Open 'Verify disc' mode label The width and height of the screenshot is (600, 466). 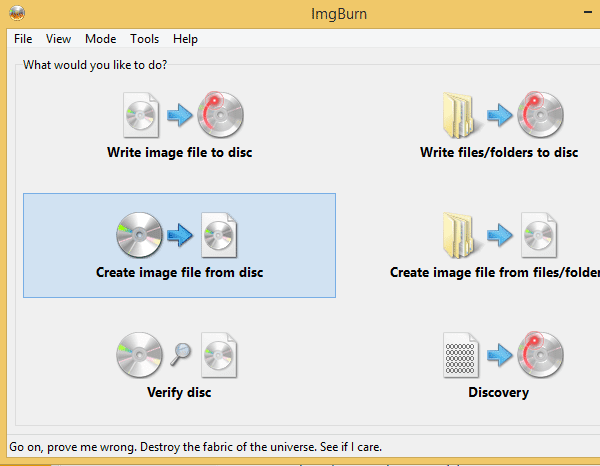pyautogui.click(x=179, y=393)
